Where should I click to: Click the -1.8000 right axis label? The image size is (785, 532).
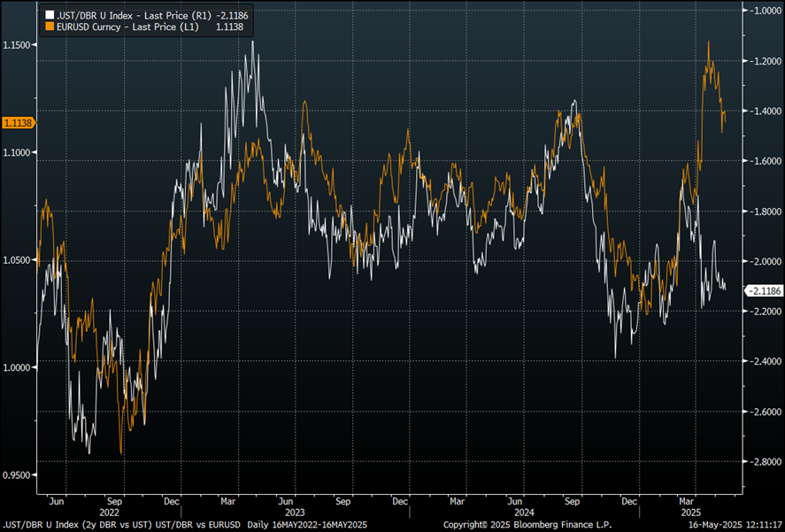pos(765,212)
